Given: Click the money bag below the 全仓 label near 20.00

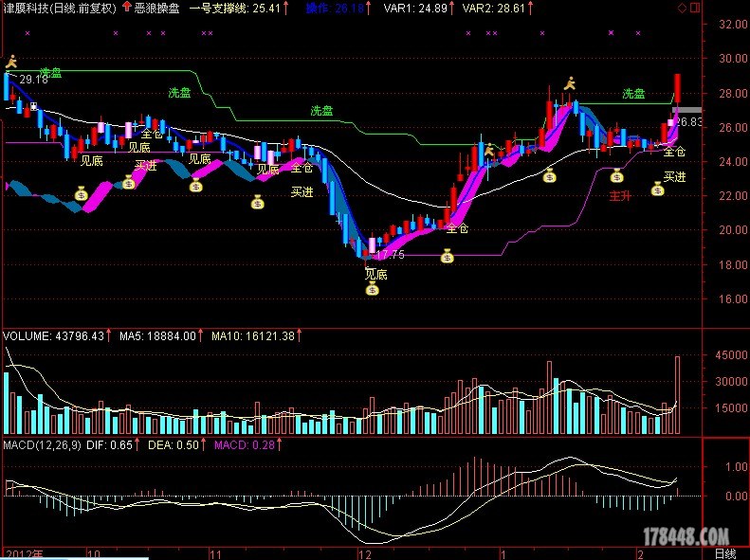Looking at the screenshot, I should pos(447,257).
